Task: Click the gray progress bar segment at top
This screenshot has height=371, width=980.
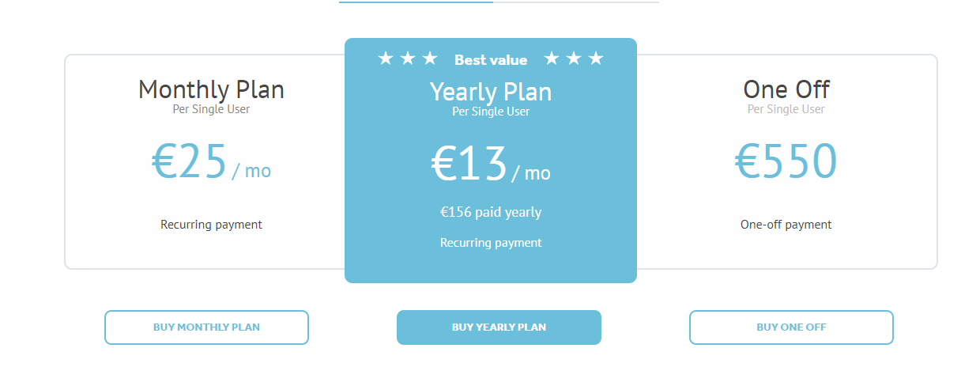Action: (x=576, y=2)
